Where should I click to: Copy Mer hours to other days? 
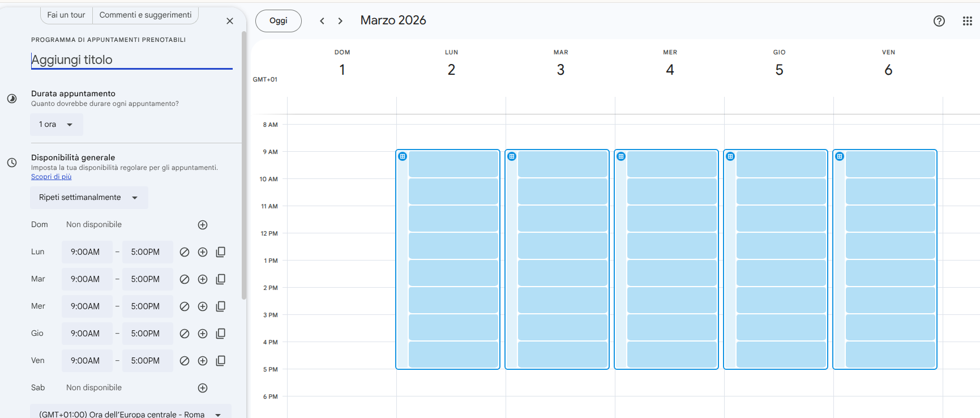[221, 306]
